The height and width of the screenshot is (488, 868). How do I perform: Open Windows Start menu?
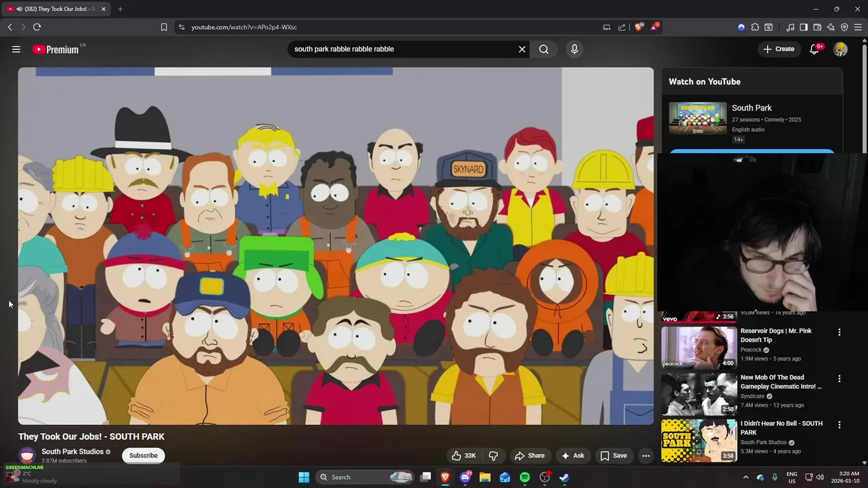(304, 477)
